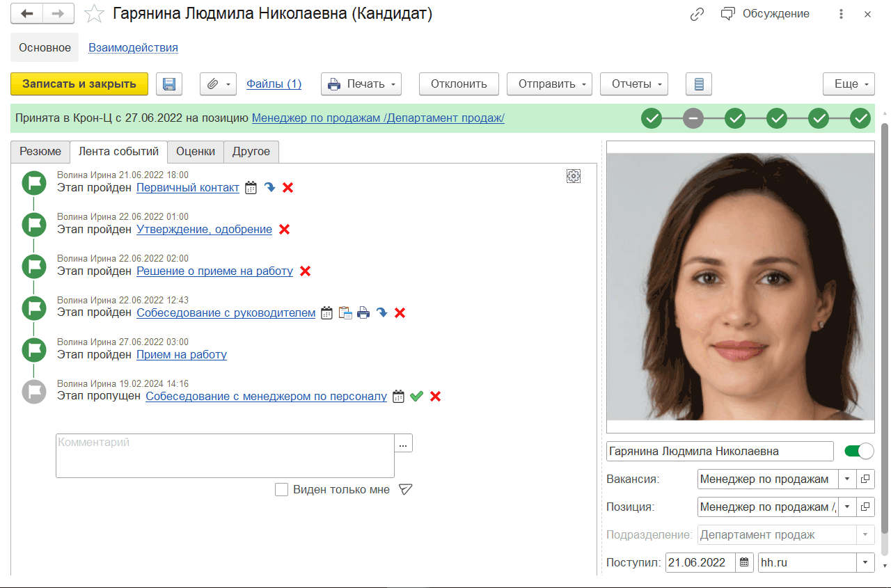Open Собеседование с менеджером по персоналу link
The height and width of the screenshot is (588, 891).
coord(266,397)
